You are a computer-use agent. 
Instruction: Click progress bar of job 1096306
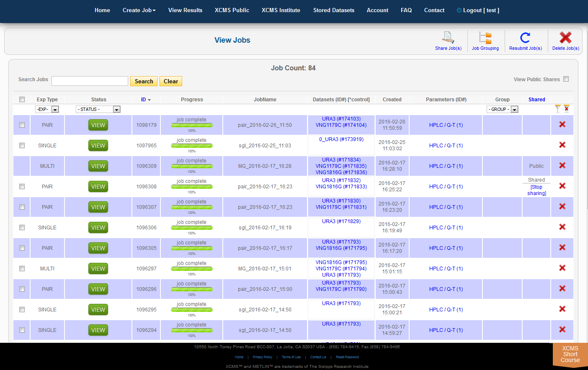192,227
